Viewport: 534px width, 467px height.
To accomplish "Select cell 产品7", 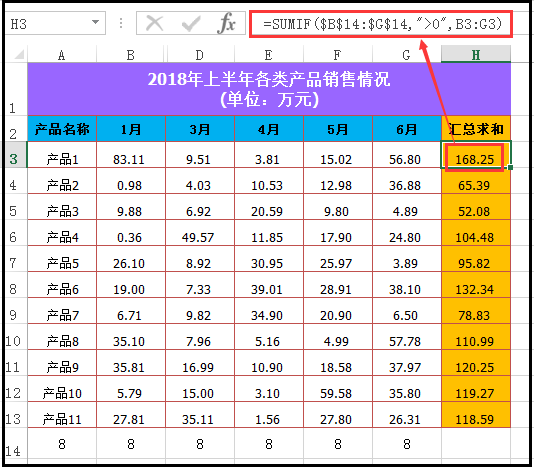I will [x=62, y=311].
